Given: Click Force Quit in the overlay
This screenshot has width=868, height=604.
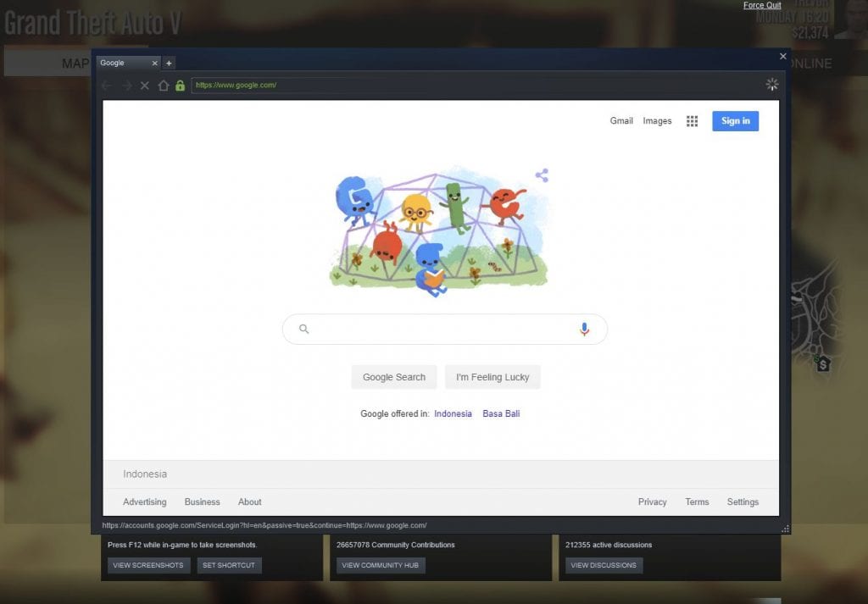Looking at the screenshot, I should click(762, 5).
